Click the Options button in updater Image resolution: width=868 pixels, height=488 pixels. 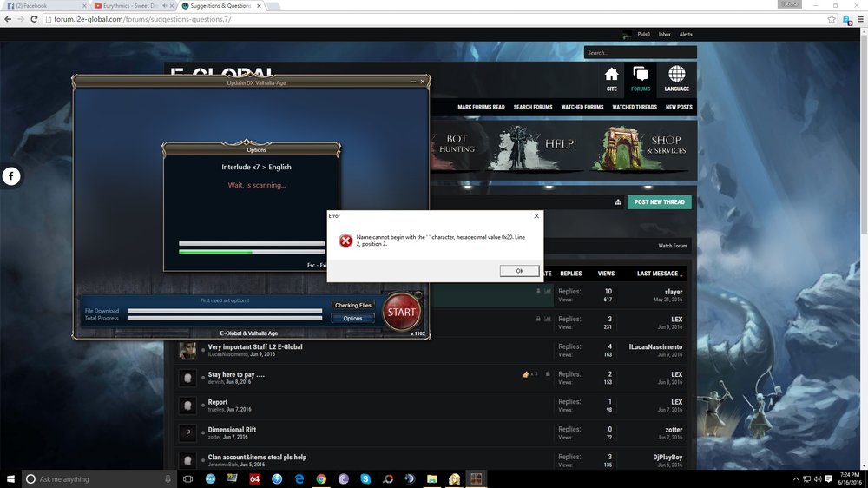pos(352,319)
